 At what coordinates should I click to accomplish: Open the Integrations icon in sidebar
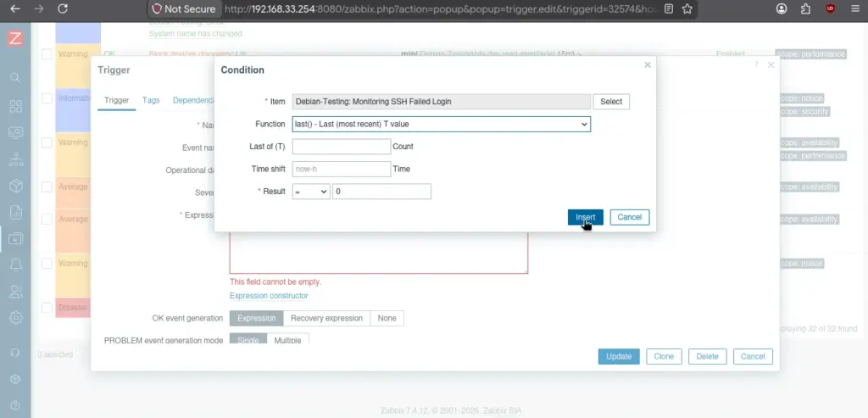15,379
